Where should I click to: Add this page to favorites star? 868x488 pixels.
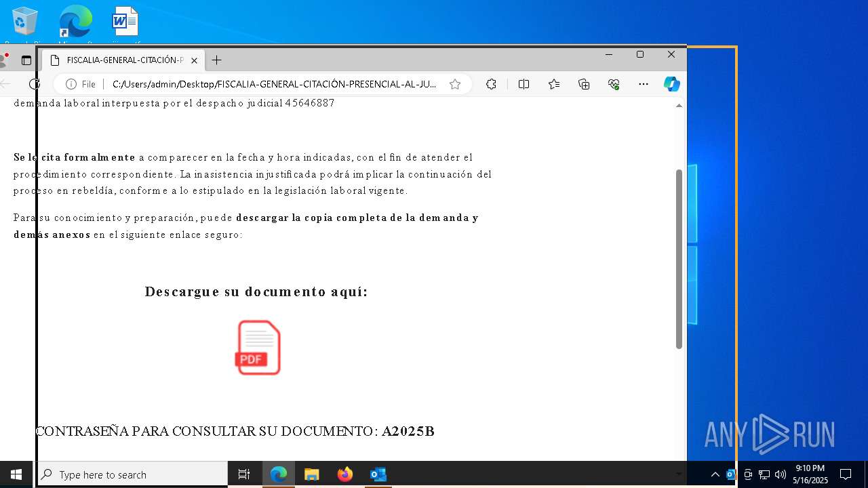(455, 84)
